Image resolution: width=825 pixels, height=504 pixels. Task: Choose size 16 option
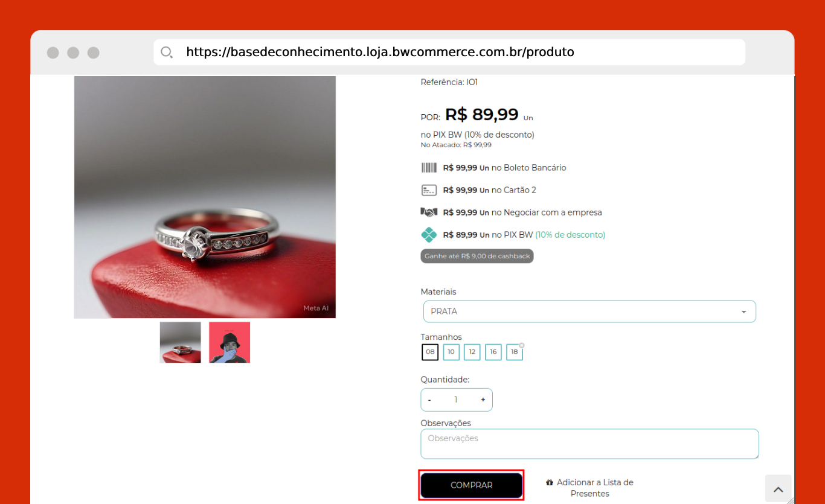click(x=493, y=352)
